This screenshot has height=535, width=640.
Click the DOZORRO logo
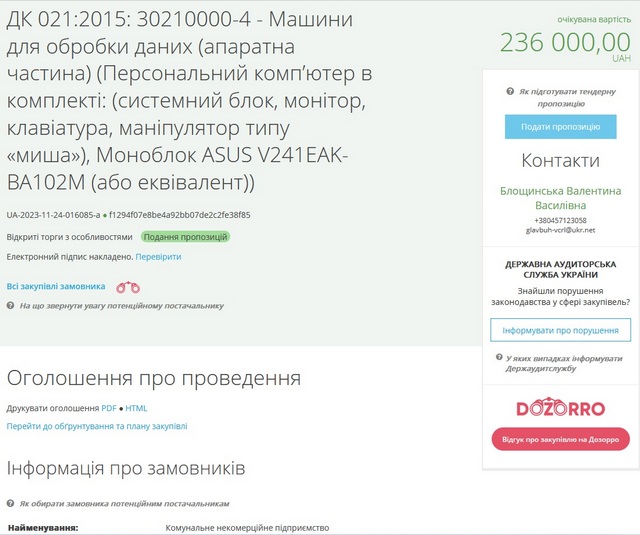point(560,407)
